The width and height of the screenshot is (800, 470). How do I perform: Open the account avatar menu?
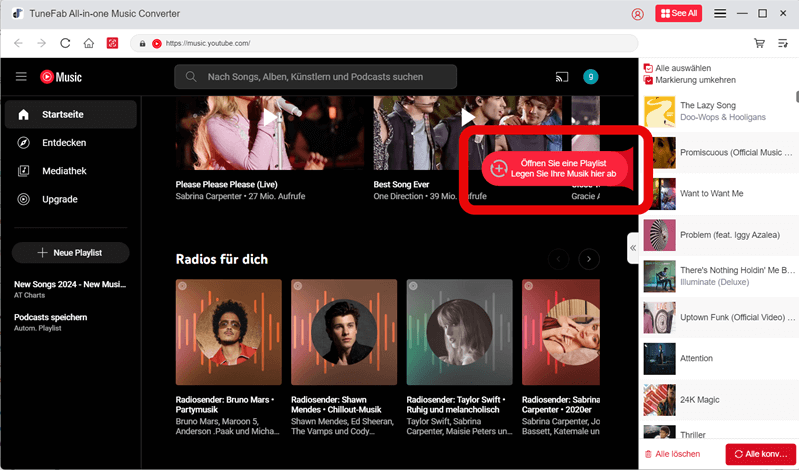point(590,77)
